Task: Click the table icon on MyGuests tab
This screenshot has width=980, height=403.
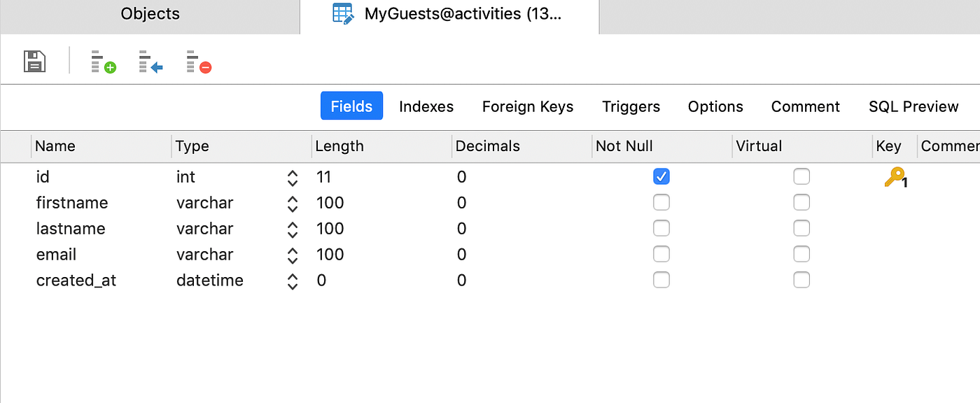Action: tap(343, 14)
